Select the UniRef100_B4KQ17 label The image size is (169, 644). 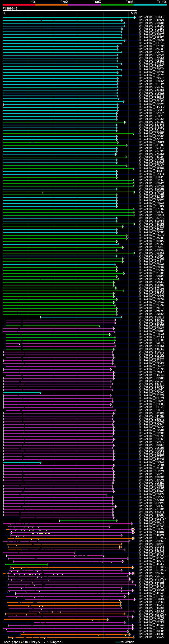tap(152, 605)
